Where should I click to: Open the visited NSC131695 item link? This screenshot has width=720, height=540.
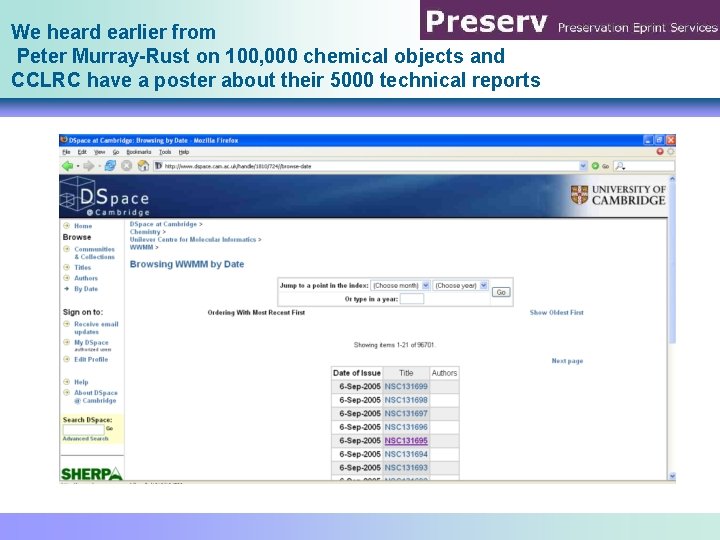[406, 441]
